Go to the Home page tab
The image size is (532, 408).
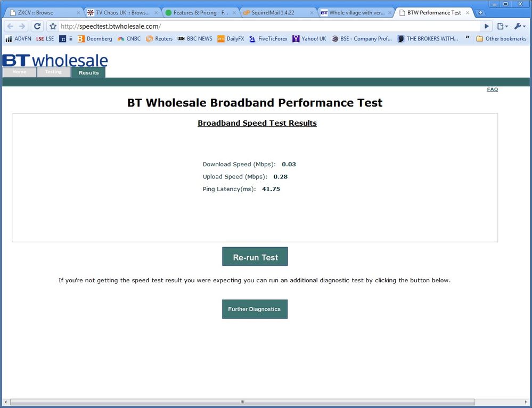tap(19, 72)
